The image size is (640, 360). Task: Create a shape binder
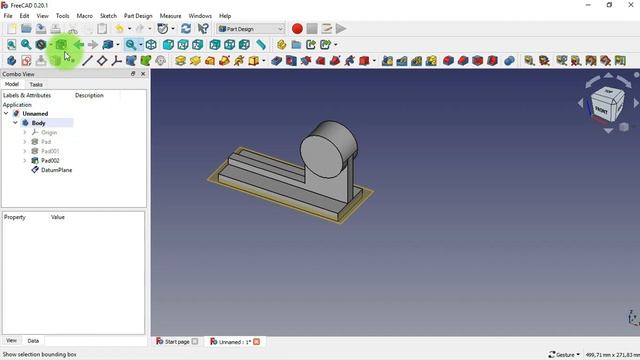click(x=131, y=61)
